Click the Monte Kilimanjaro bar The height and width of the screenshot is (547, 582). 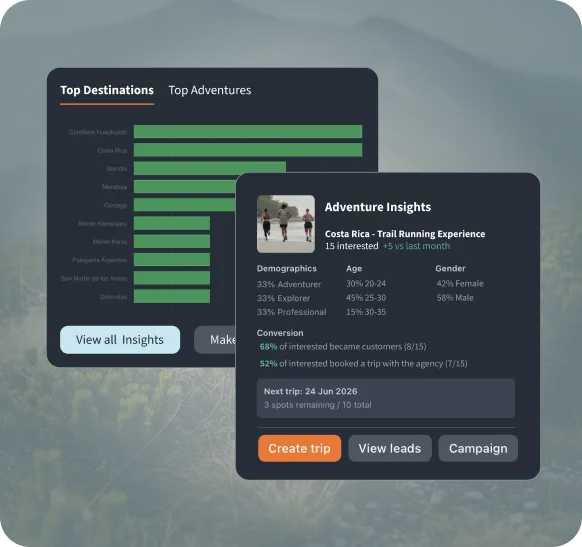(x=172, y=223)
